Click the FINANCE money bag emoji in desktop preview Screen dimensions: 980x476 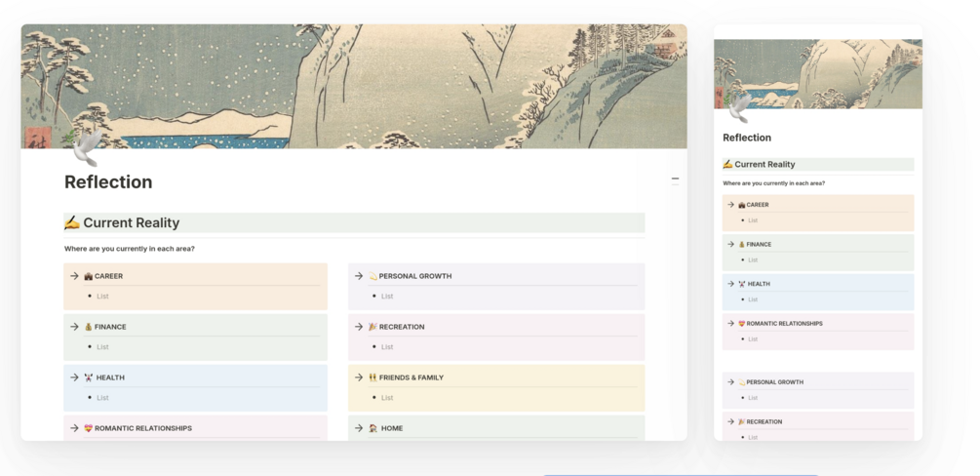tap(88, 327)
